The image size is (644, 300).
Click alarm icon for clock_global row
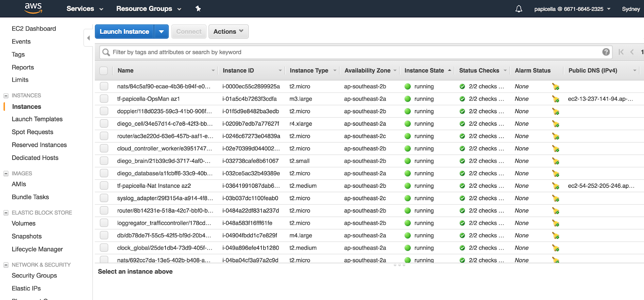[556, 248]
